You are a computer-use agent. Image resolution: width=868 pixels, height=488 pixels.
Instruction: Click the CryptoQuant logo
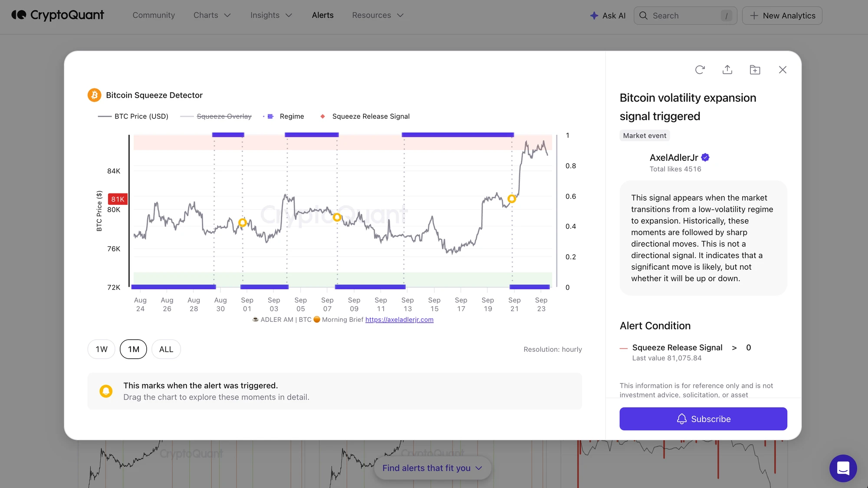pyautogui.click(x=58, y=15)
